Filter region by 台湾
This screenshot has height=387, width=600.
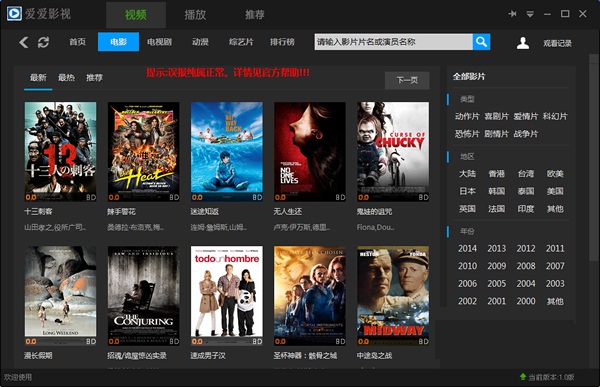[526, 174]
